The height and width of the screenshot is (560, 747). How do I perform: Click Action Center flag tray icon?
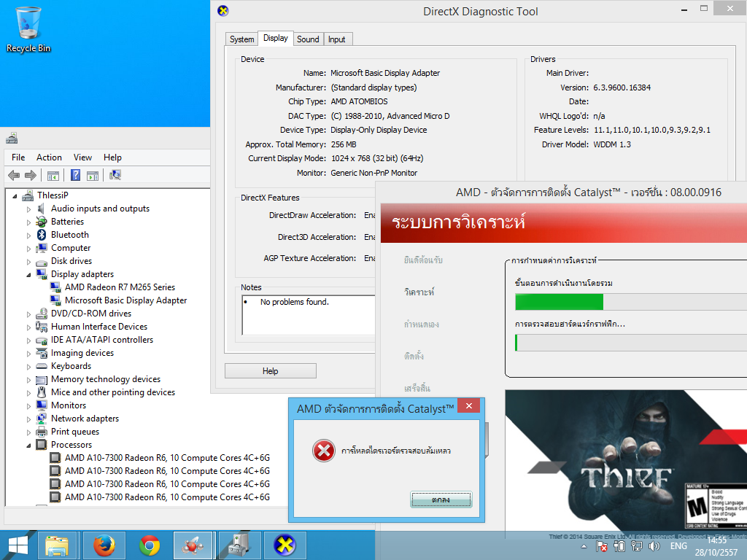(x=601, y=546)
